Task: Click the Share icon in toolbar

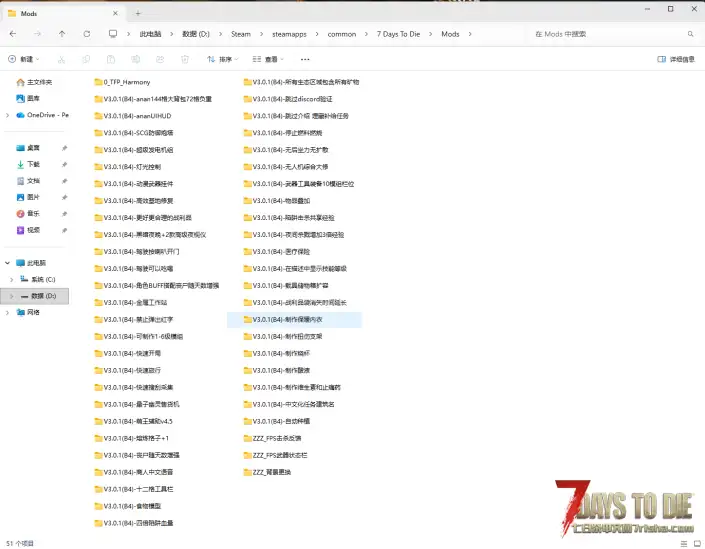Action: [x=160, y=59]
